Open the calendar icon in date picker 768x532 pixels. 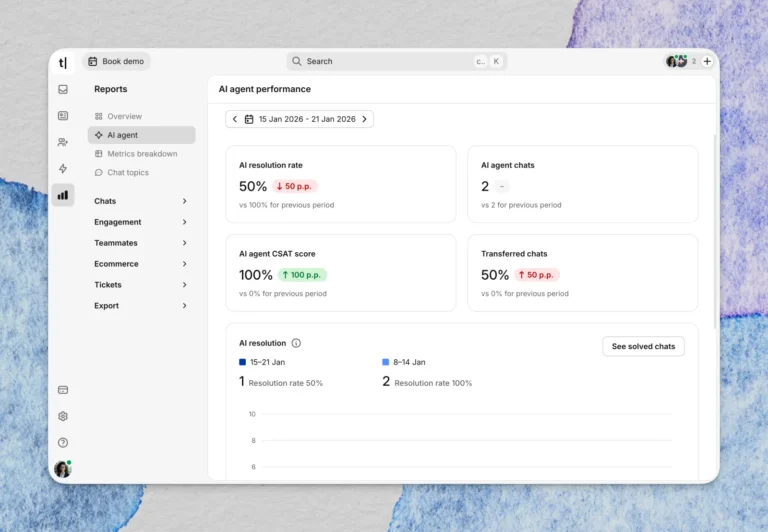click(x=249, y=119)
